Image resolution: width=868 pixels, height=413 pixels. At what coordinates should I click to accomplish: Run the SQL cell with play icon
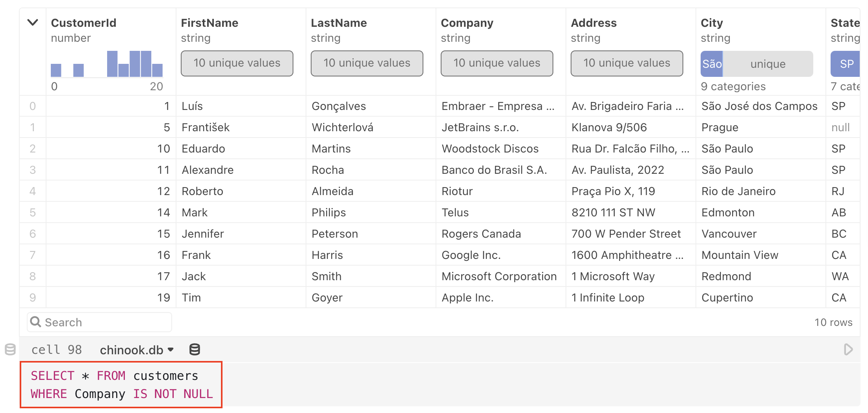[x=848, y=350]
